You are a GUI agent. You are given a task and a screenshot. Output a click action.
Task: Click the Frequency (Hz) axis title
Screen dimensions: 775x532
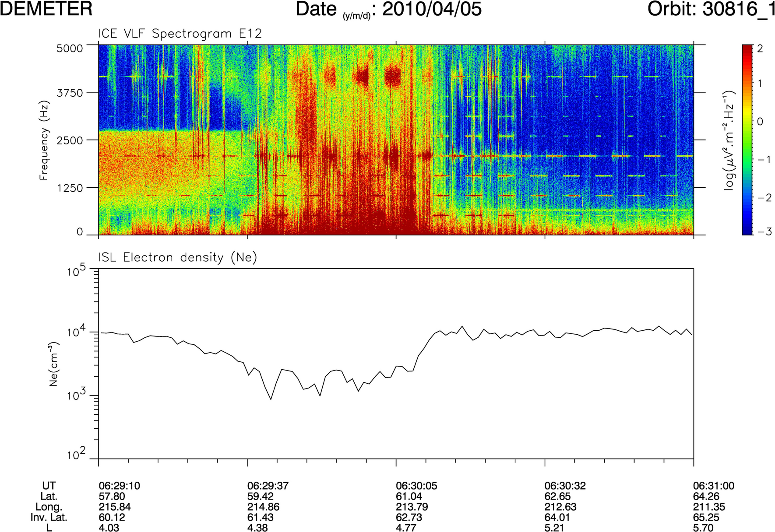44,140
